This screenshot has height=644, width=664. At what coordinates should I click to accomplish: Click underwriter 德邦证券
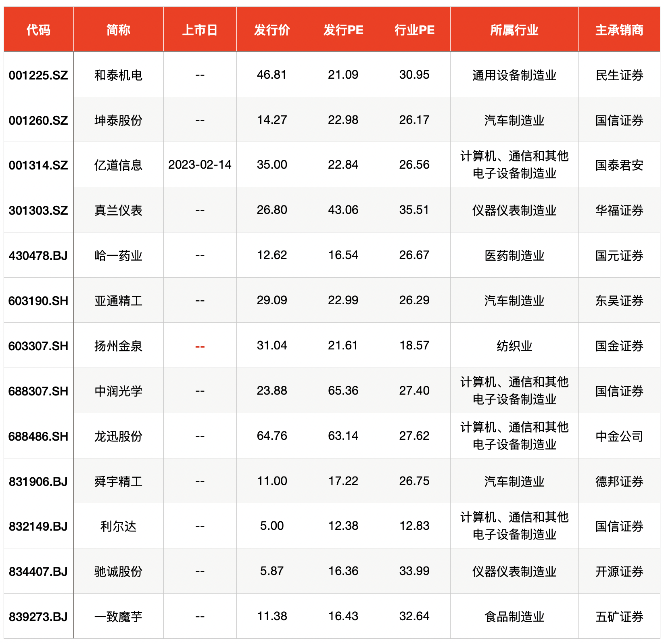coord(619,481)
